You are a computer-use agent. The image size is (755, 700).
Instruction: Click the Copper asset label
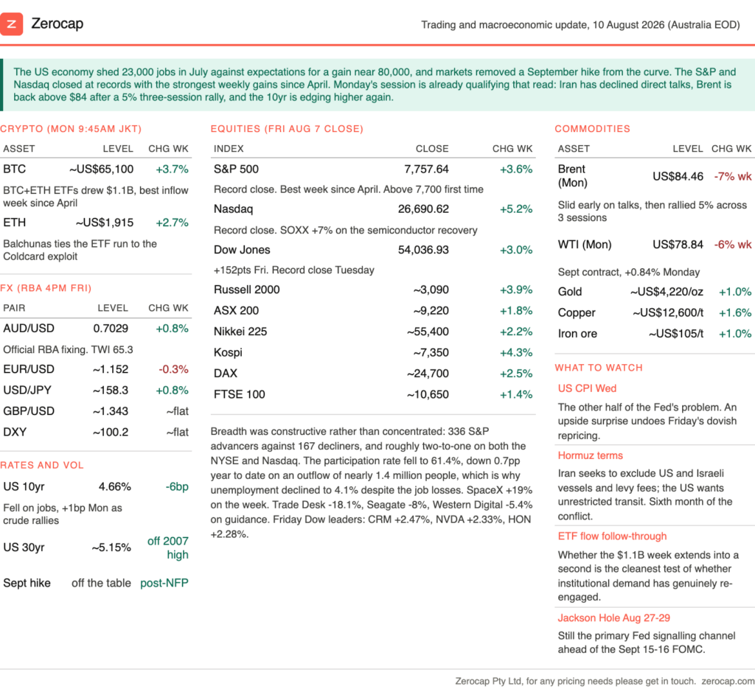pyautogui.click(x=577, y=312)
